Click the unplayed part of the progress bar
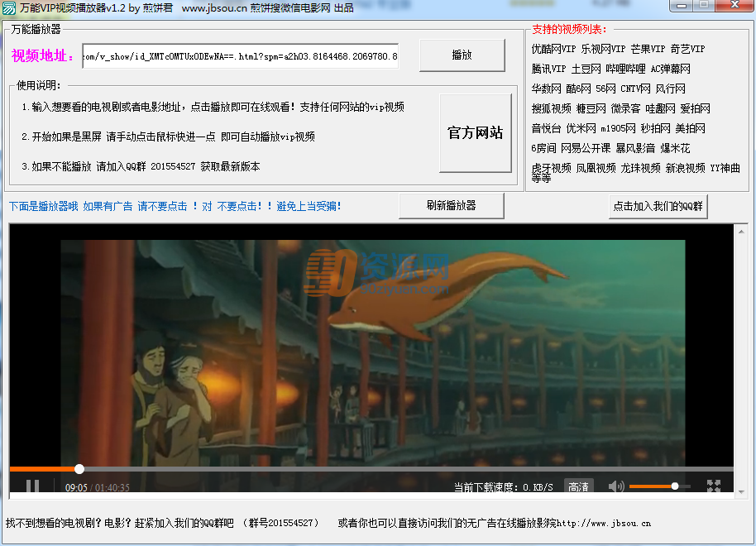 pyautogui.click(x=409, y=469)
